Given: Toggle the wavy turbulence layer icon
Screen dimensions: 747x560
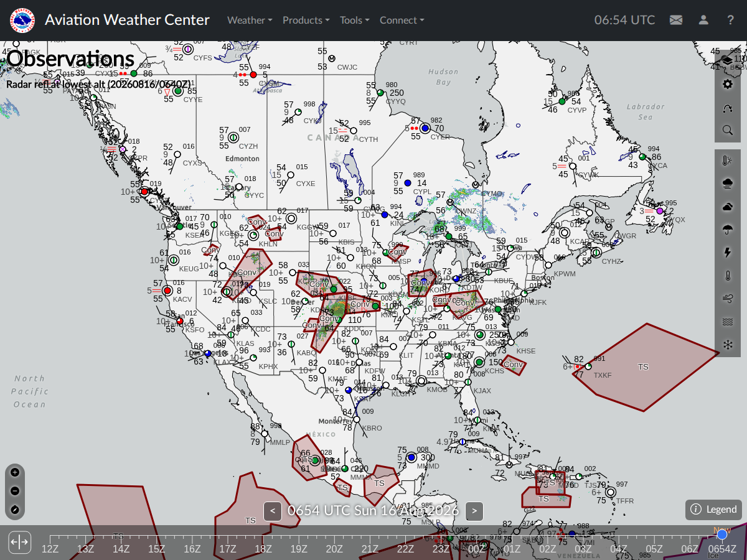Looking at the screenshot, I should (x=727, y=322).
